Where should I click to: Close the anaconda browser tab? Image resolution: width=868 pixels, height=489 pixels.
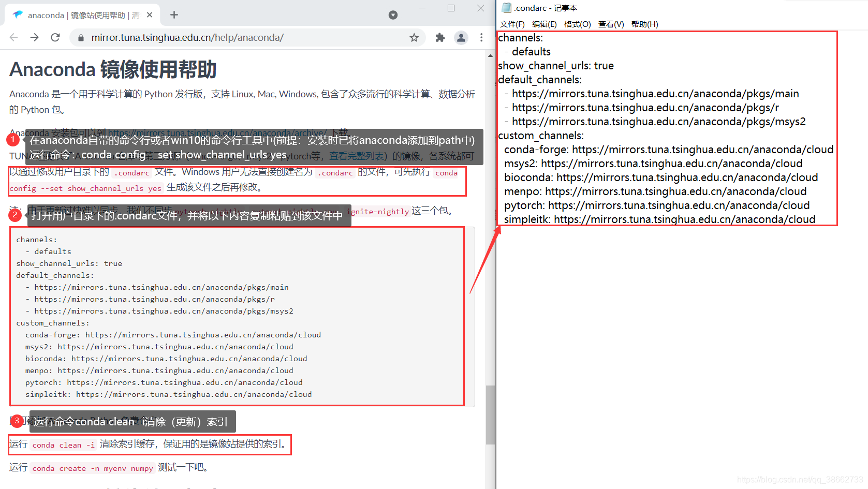150,15
